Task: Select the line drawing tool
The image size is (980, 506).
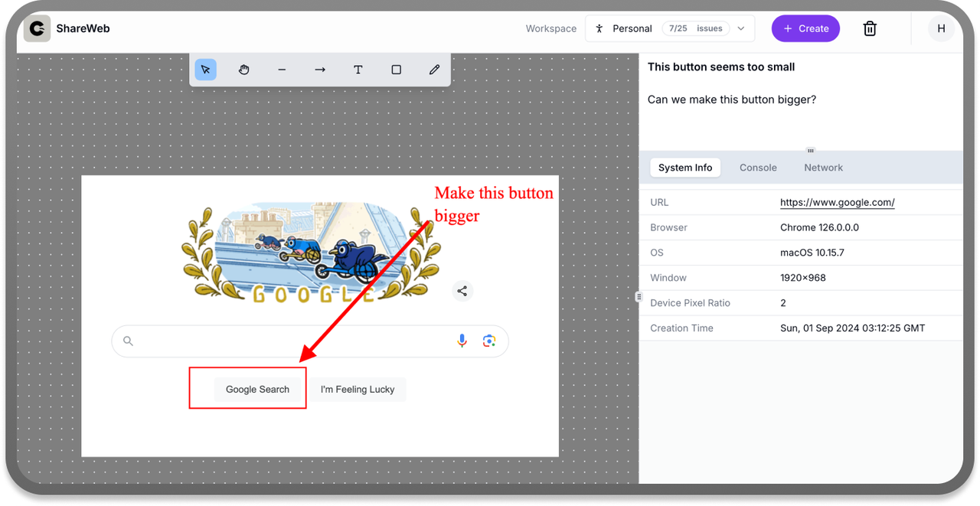Action: [282, 70]
